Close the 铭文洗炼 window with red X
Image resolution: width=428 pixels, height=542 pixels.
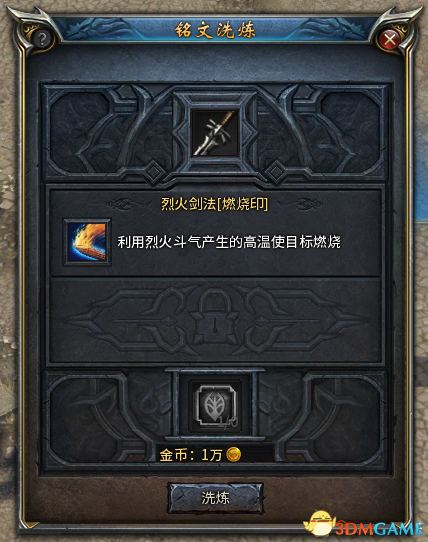point(390,40)
